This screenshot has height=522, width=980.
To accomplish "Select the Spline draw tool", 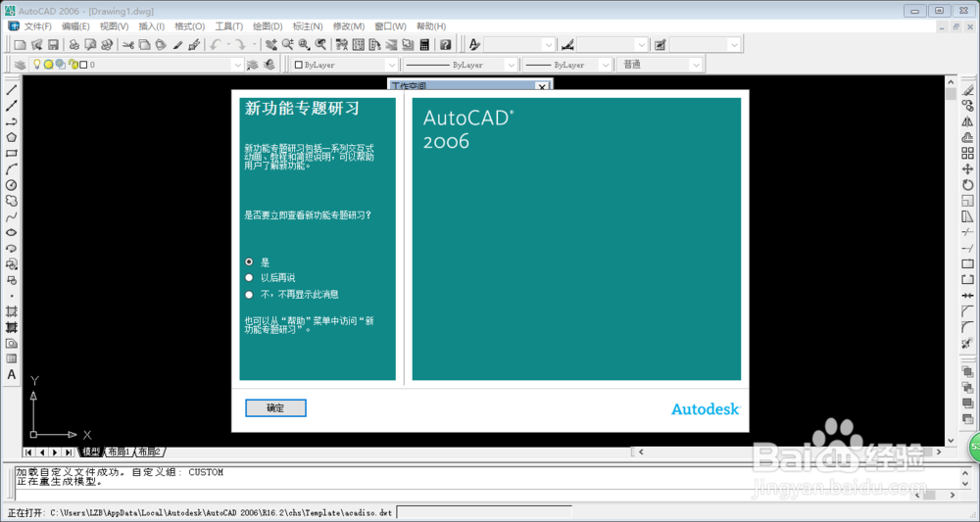I will point(11,216).
